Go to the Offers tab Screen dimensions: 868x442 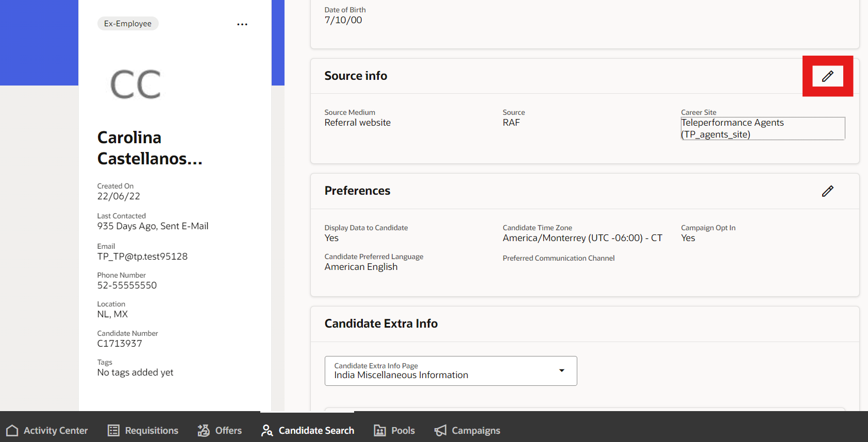220,430
